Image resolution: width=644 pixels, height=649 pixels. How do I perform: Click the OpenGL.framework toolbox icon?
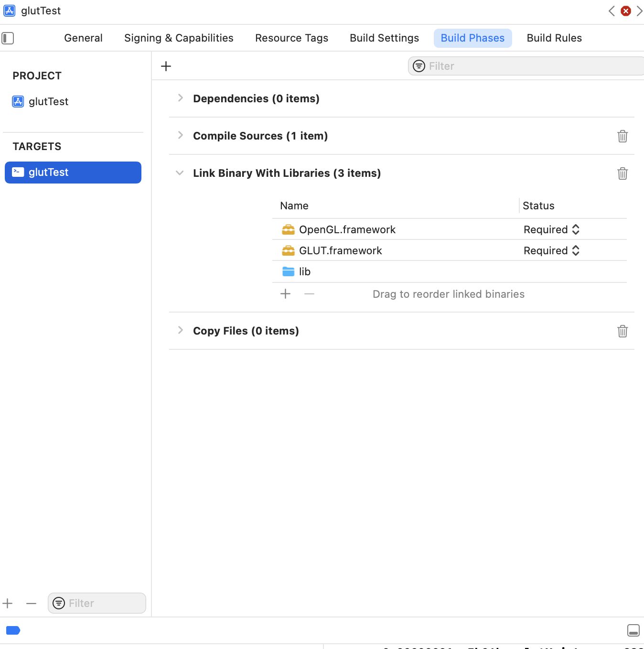tap(288, 229)
